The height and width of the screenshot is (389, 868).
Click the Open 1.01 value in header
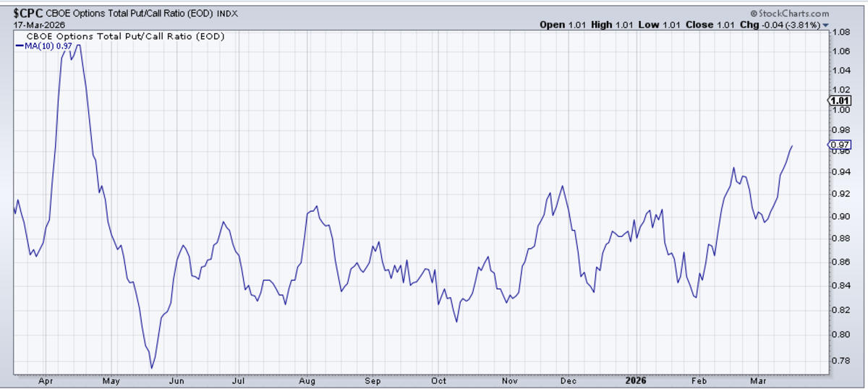(563, 25)
